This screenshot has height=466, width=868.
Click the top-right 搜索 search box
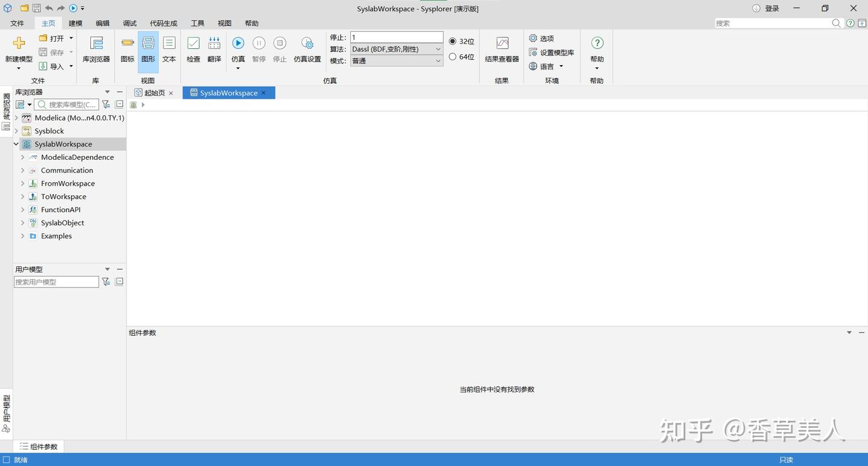point(778,23)
